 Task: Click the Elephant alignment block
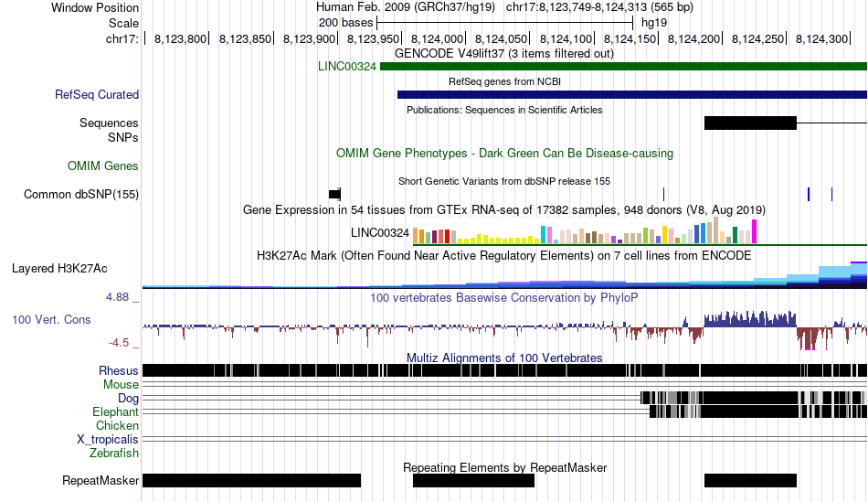[758, 411]
